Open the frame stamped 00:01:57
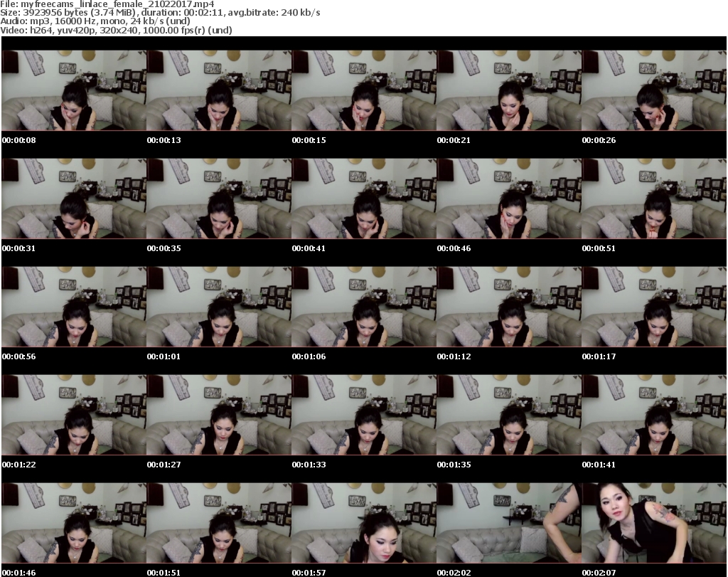Screen dimensions: 728x577 [363, 523]
